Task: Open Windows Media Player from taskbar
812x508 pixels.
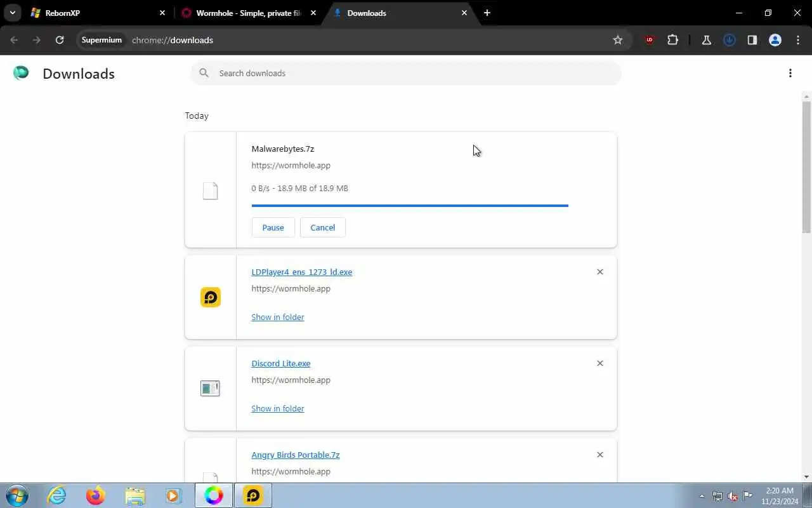Action: click(x=173, y=495)
